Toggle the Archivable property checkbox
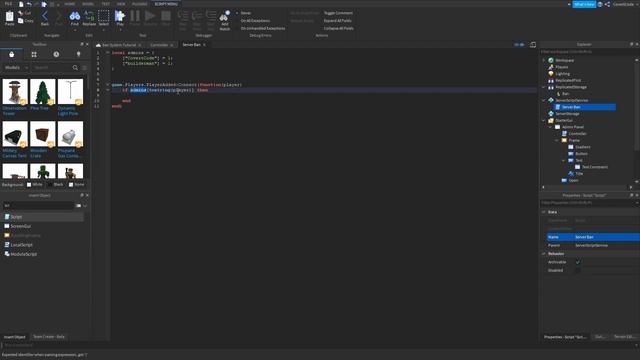 tap(578, 262)
